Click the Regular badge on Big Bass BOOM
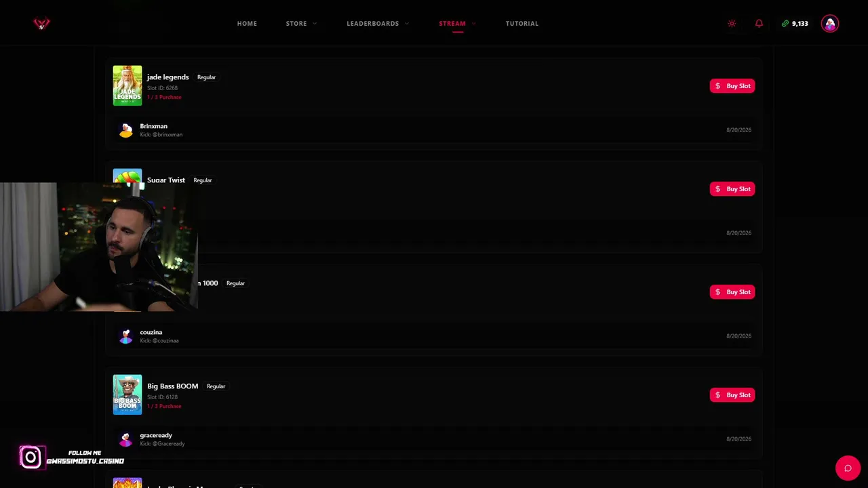Screen dimensions: 868x488 pyautogui.click(x=216, y=386)
